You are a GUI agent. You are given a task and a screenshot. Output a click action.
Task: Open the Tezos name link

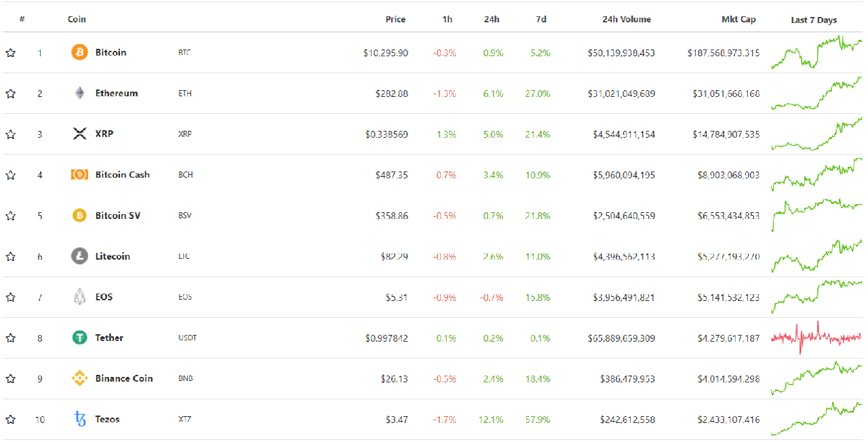(107, 419)
